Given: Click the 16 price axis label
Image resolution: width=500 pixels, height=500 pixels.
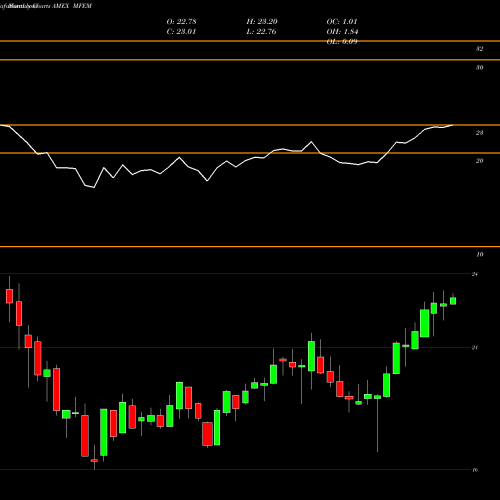Looking at the screenshot, I should point(475,470).
